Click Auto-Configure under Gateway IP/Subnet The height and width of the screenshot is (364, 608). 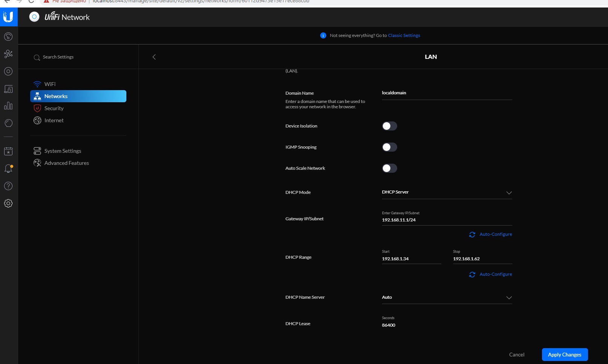495,234
